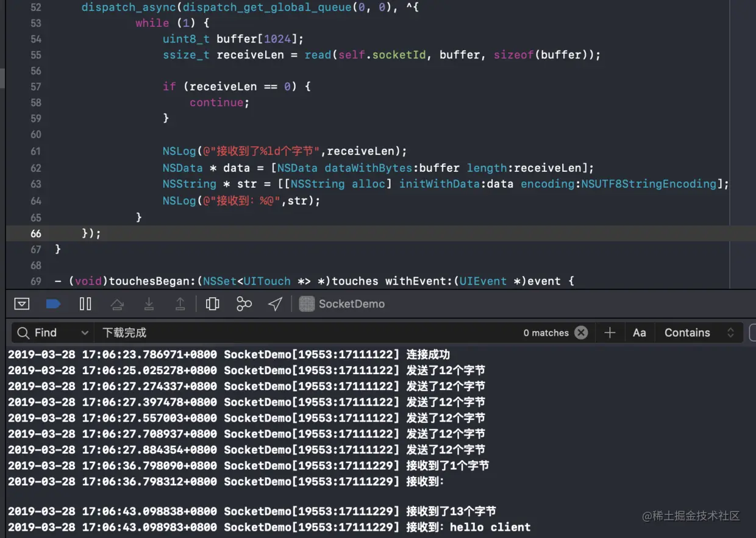The image size is (756, 538).
Task: Click 0 matches indicator
Action: coord(546,333)
